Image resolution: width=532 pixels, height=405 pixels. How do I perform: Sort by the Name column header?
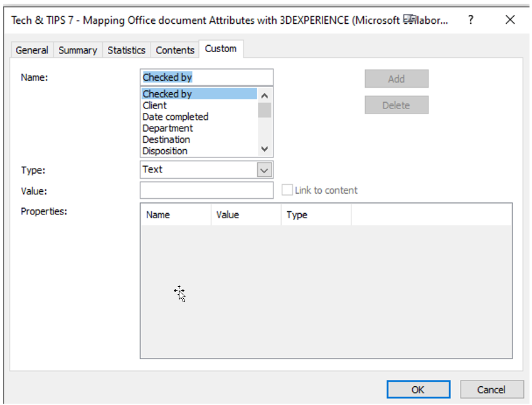176,214
